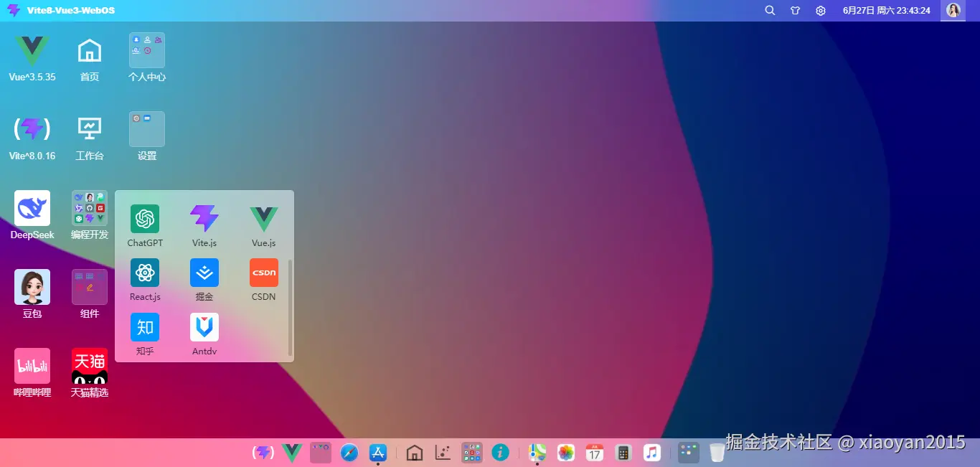Launch the 哔哩哔哩 desktop app
Viewport: 980px width, 467px height.
(32, 366)
